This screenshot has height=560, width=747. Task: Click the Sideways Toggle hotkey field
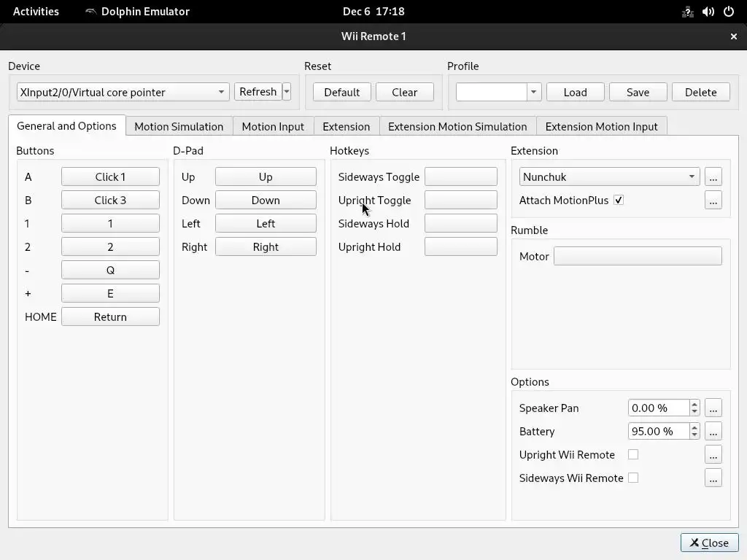pyautogui.click(x=461, y=176)
